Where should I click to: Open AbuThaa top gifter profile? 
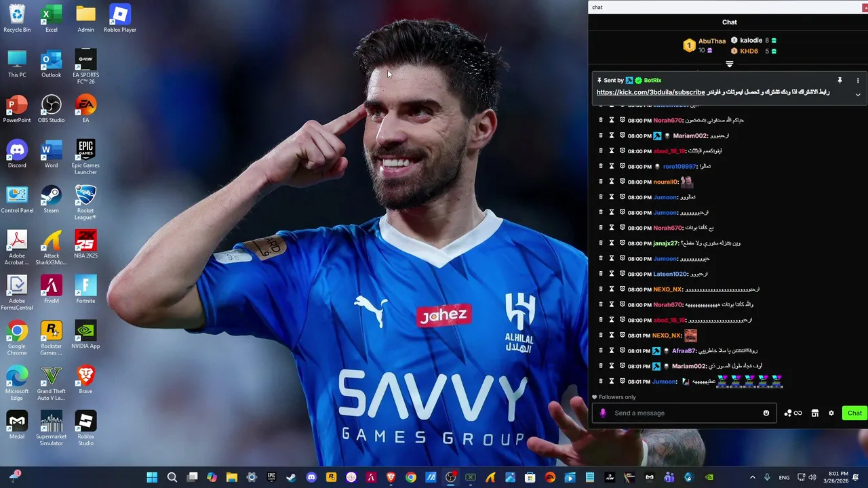pos(712,41)
